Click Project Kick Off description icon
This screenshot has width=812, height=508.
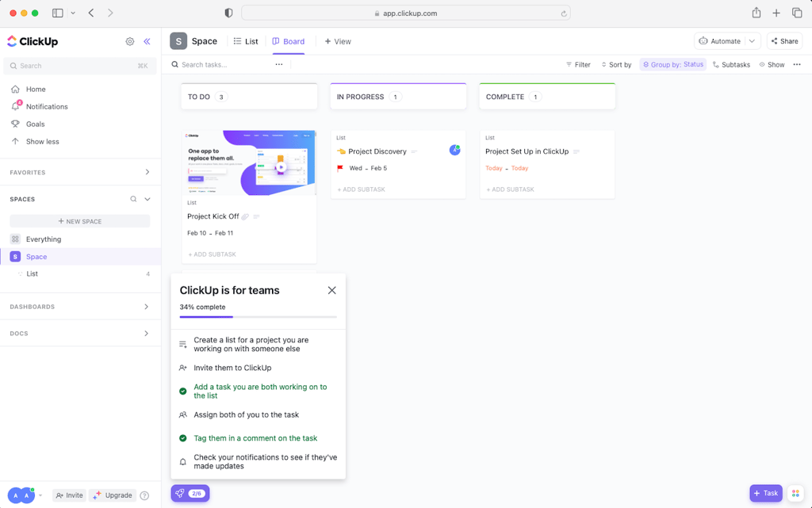click(x=256, y=217)
